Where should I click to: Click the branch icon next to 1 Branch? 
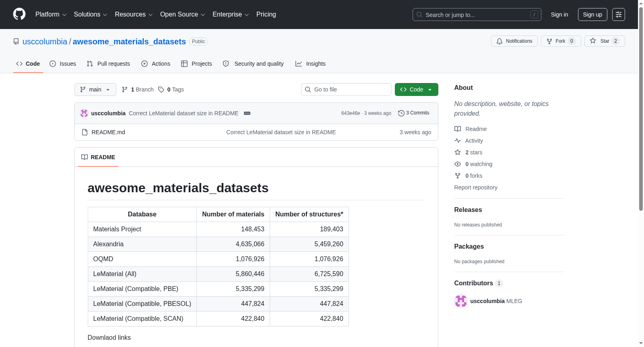125,89
